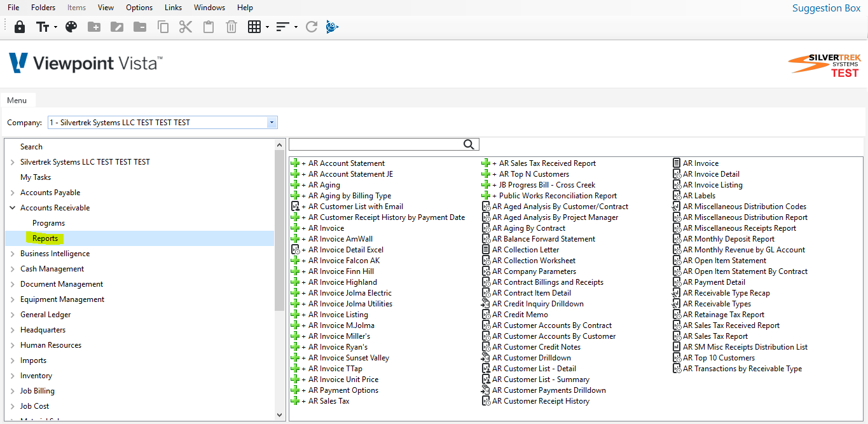Click AR Top 10 Customers
This screenshot has height=424, width=868.
point(719,358)
